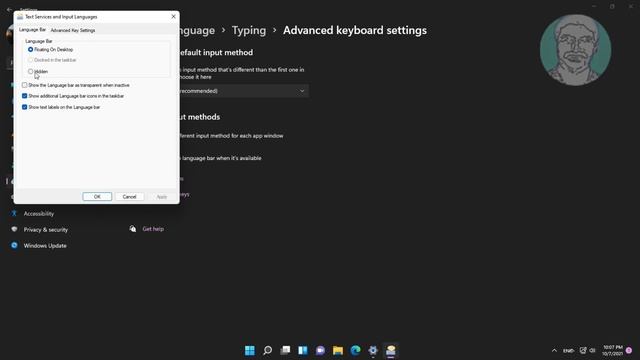The width and height of the screenshot is (640, 360).
Task: Click the notification count badge in tray
Action: click(629, 351)
